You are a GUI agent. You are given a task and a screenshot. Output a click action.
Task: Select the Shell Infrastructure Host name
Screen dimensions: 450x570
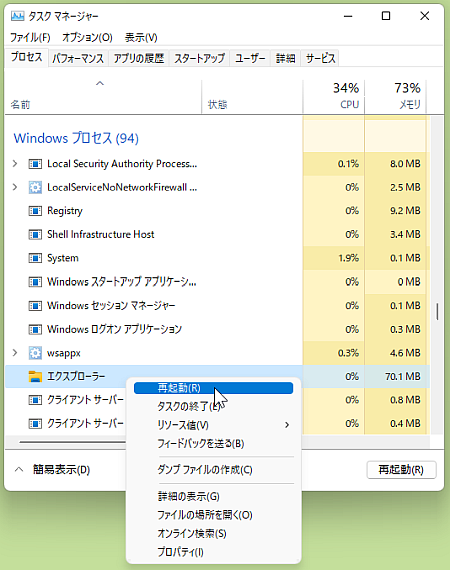coord(101,234)
